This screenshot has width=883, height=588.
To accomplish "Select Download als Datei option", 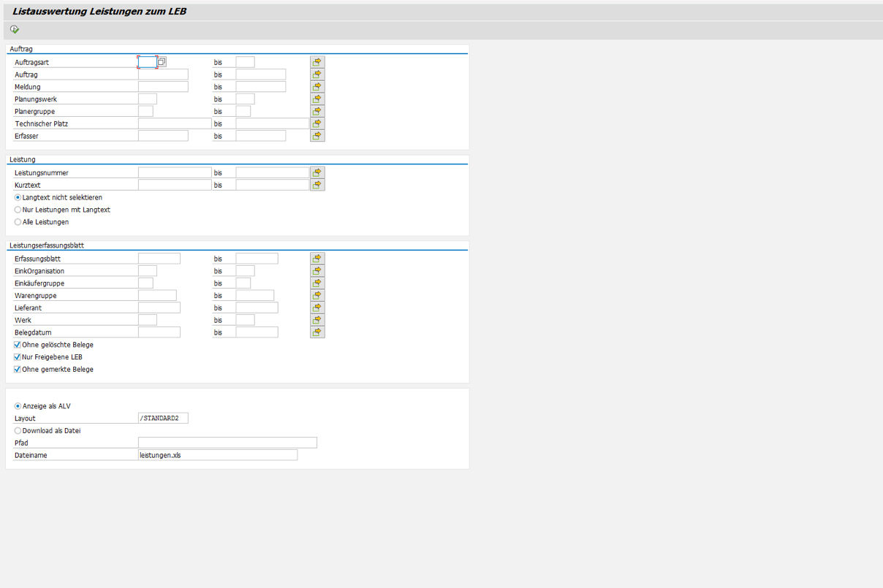I will pos(18,431).
